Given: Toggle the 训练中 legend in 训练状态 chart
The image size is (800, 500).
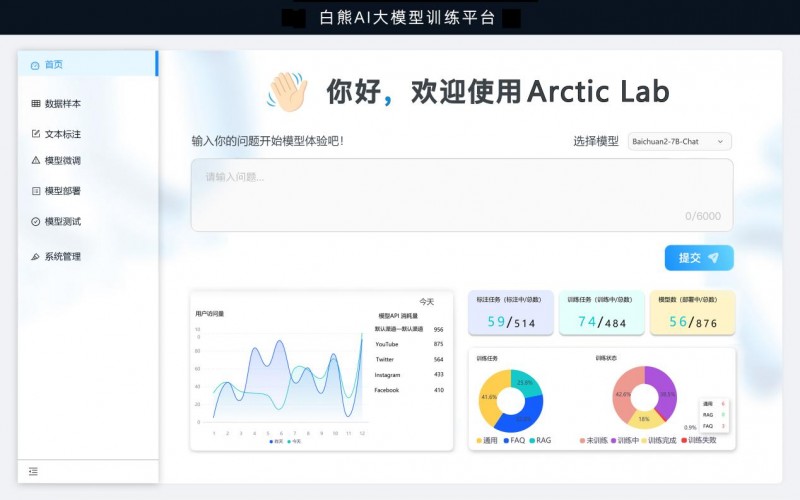Looking at the screenshot, I should coord(625,440).
